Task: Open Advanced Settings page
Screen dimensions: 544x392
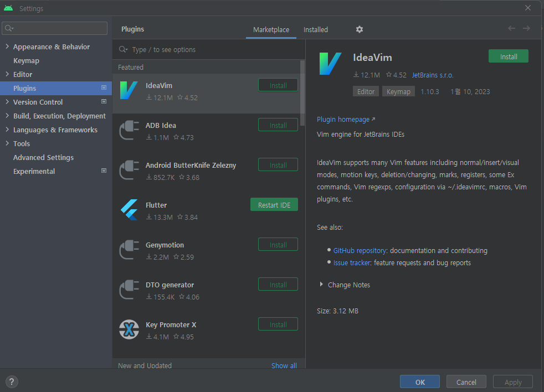Action: pos(43,157)
